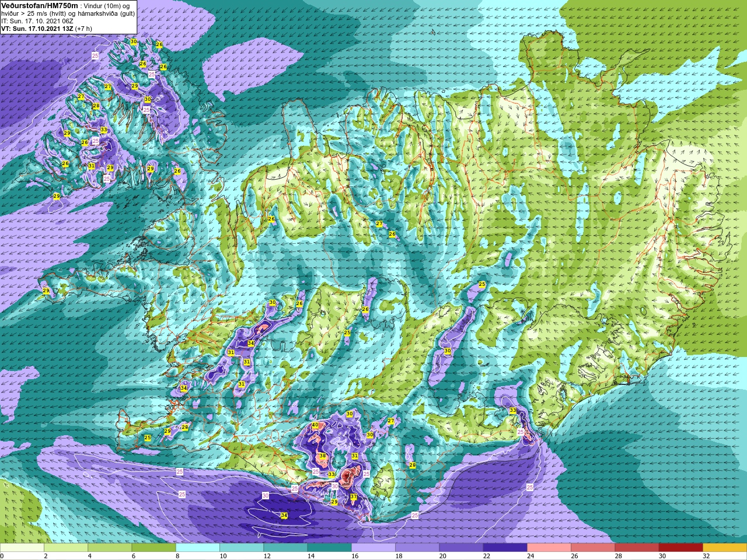Click the legend scale tick labeled 32

click(x=706, y=556)
